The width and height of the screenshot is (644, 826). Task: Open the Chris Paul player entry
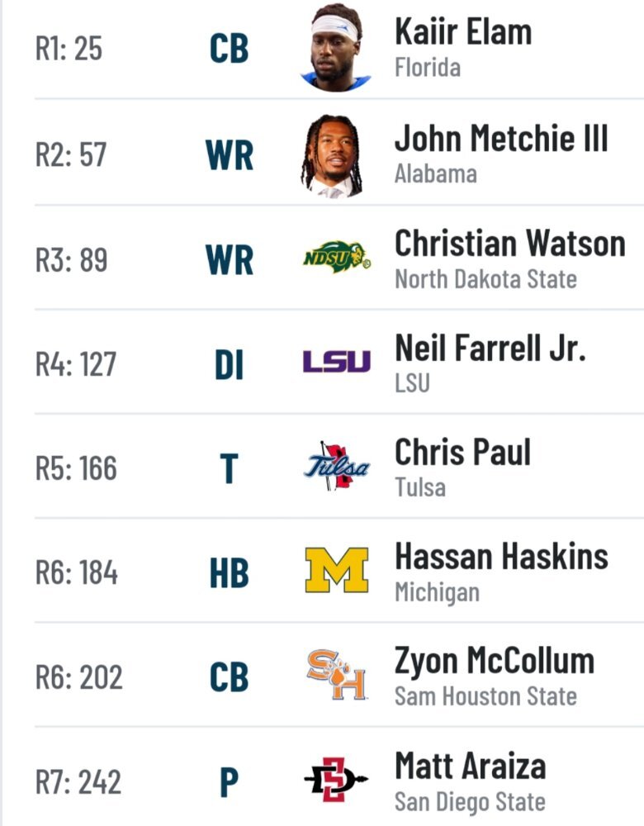[x=463, y=468]
